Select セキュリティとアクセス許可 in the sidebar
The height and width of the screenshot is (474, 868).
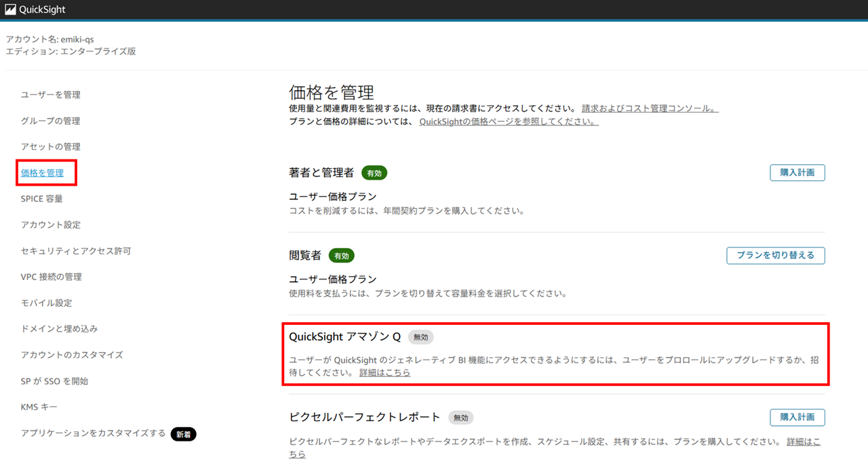pyautogui.click(x=76, y=251)
